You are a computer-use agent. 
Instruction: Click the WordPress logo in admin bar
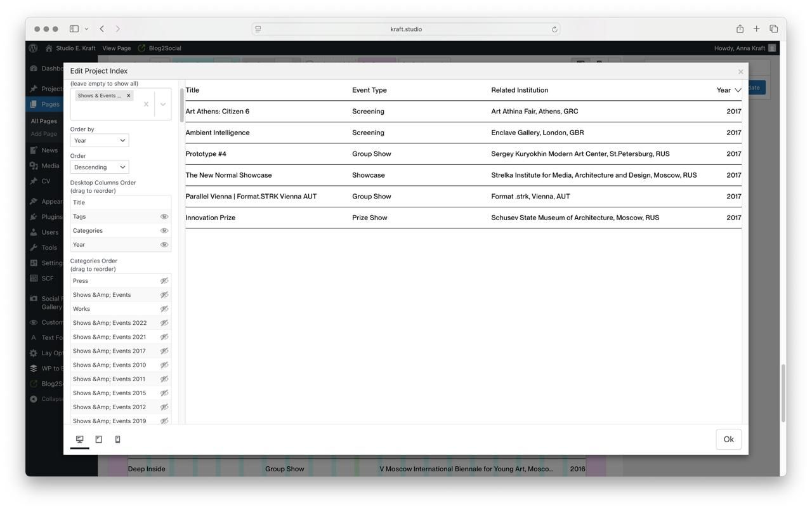coord(34,48)
